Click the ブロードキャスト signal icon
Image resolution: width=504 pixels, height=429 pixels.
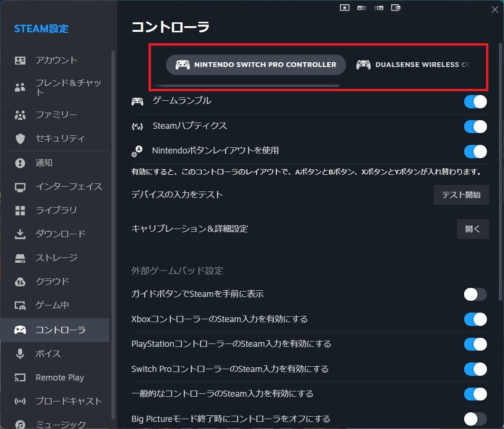(x=20, y=401)
